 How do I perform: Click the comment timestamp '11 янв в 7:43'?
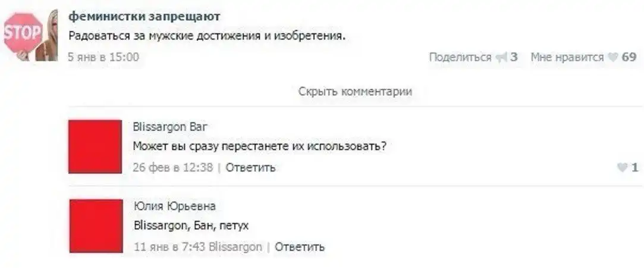170,247
